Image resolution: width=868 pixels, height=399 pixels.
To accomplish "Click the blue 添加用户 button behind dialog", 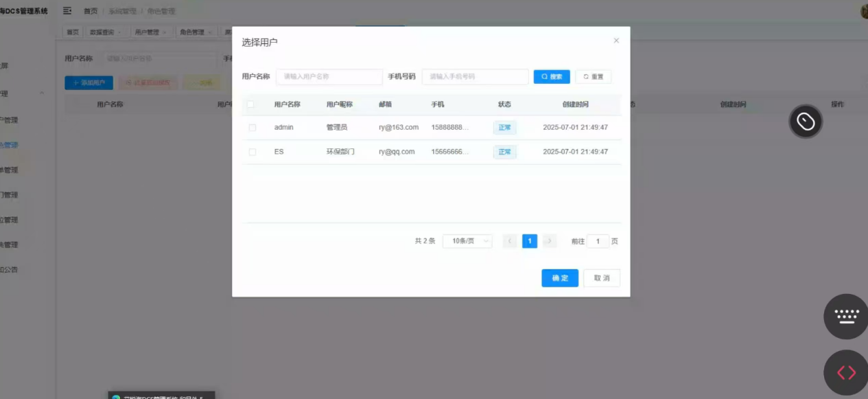I will point(89,83).
